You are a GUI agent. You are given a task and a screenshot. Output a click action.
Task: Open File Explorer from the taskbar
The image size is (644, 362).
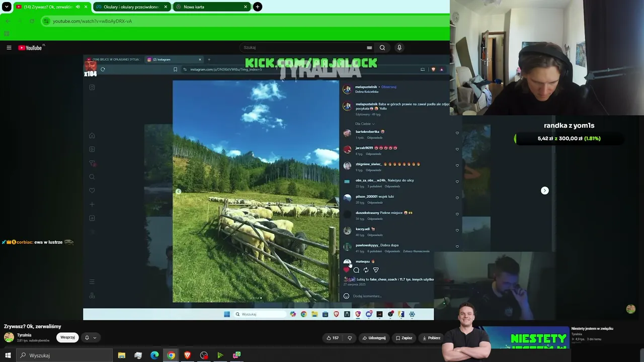pos(122,355)
